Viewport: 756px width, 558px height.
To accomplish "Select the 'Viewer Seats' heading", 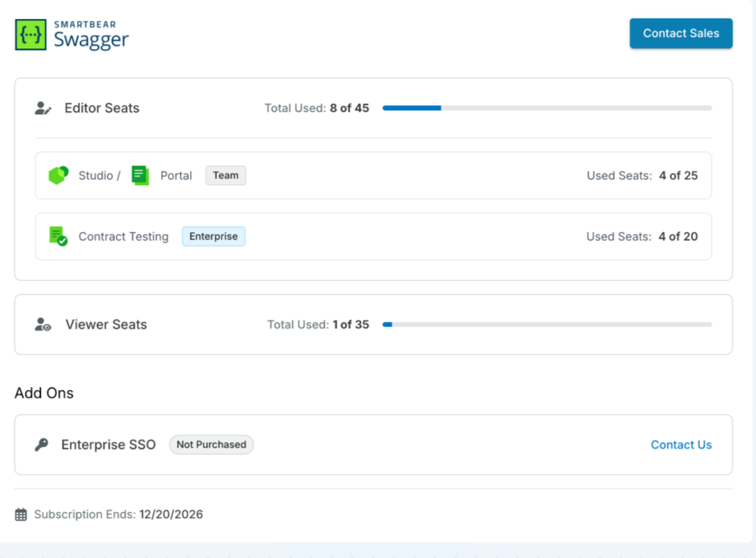I will click(106, 324).
